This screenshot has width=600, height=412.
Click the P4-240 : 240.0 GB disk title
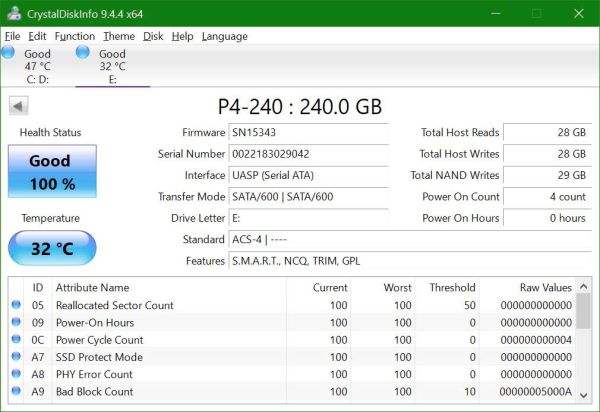click(x=300, y=106)
